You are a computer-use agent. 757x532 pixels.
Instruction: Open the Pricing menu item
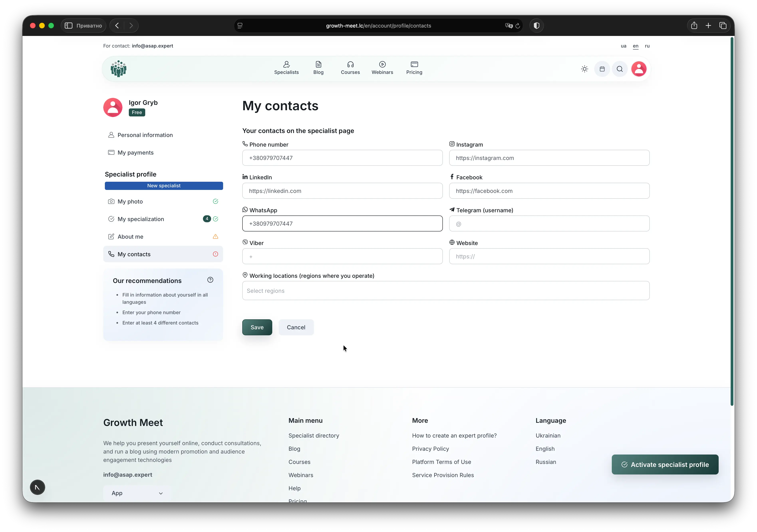pyautogui.click(x=414, y=68)
